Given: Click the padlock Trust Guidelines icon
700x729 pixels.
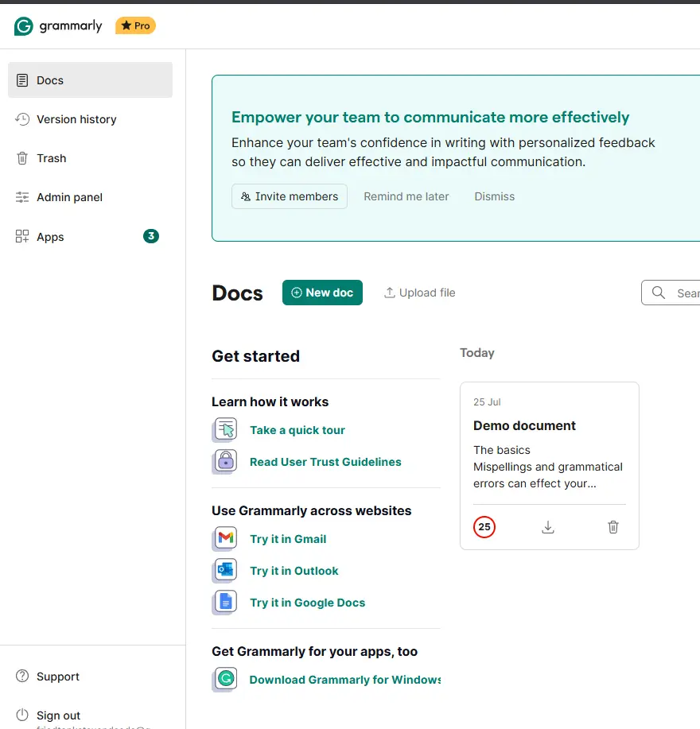Looking at the screenshot, I should [x=225, y=462].
